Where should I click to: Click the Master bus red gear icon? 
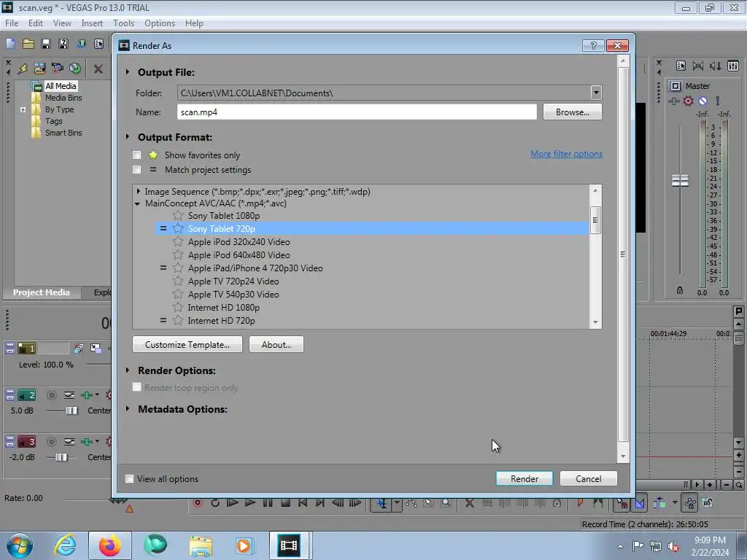[689, 101]
